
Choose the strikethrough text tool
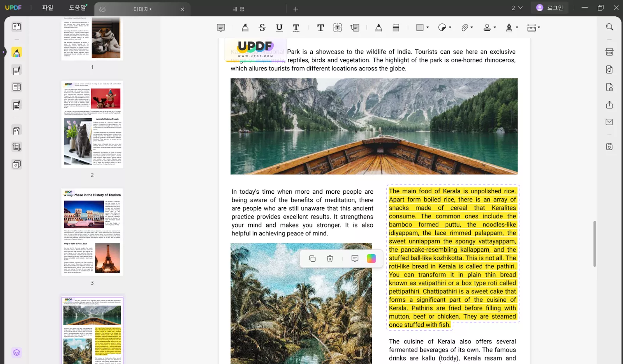tap(262, 28)
